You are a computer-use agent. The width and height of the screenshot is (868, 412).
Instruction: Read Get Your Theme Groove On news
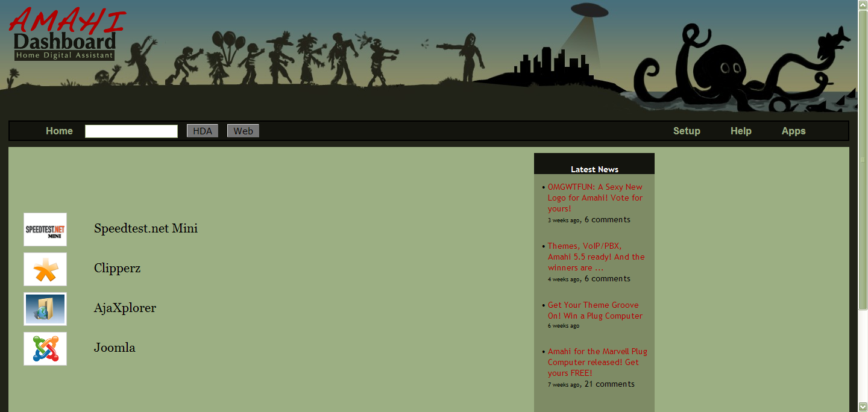(x=595, y=310)
